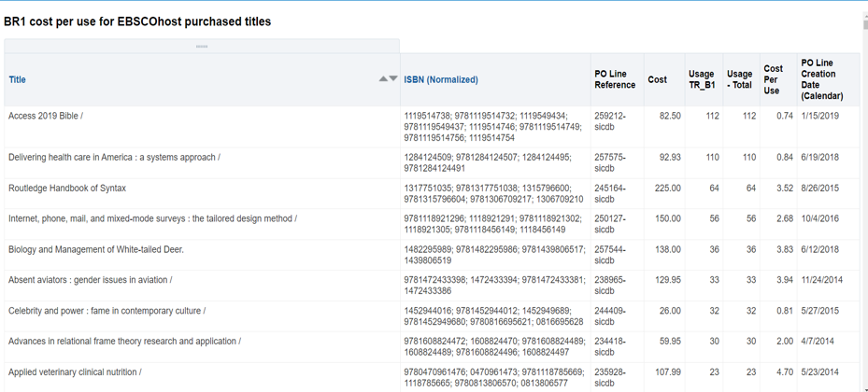Click cost per use value 0.81
Screen dimensions: 868x392
click(x=785, y=312)
